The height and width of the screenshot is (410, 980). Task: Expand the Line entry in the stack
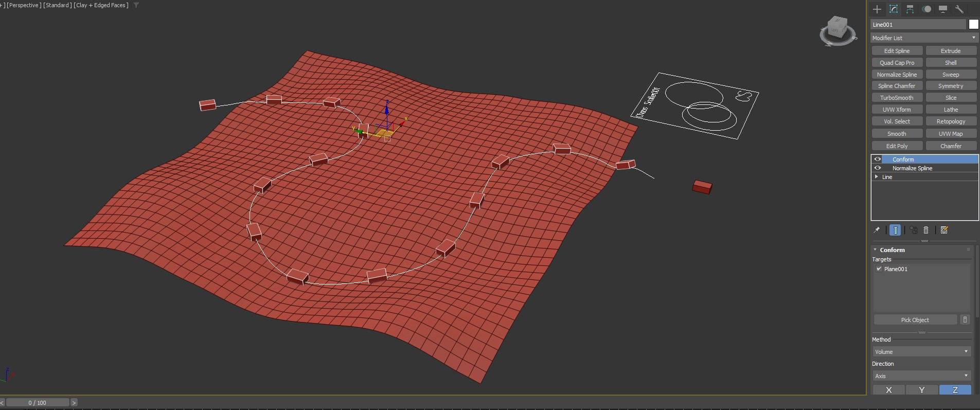[x=877, y=176]
